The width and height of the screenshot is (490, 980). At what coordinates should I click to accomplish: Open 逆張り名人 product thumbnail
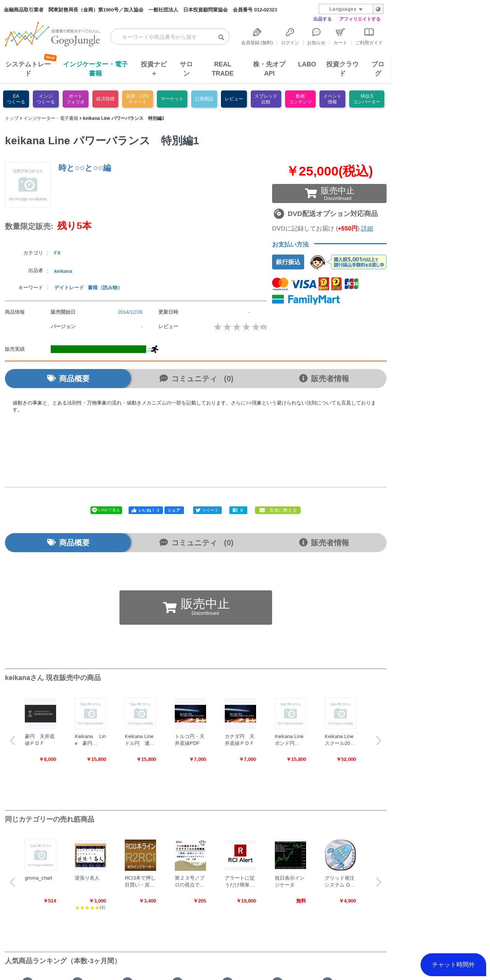(90, 855)
